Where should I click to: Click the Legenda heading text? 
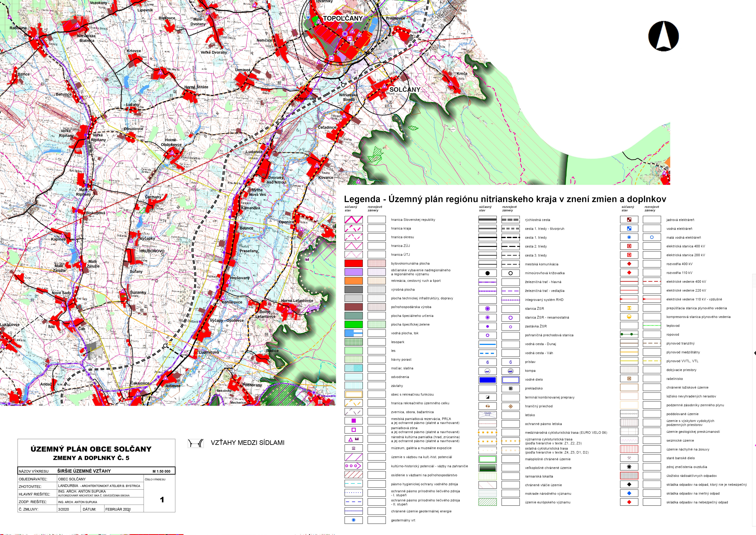(362, 199)
